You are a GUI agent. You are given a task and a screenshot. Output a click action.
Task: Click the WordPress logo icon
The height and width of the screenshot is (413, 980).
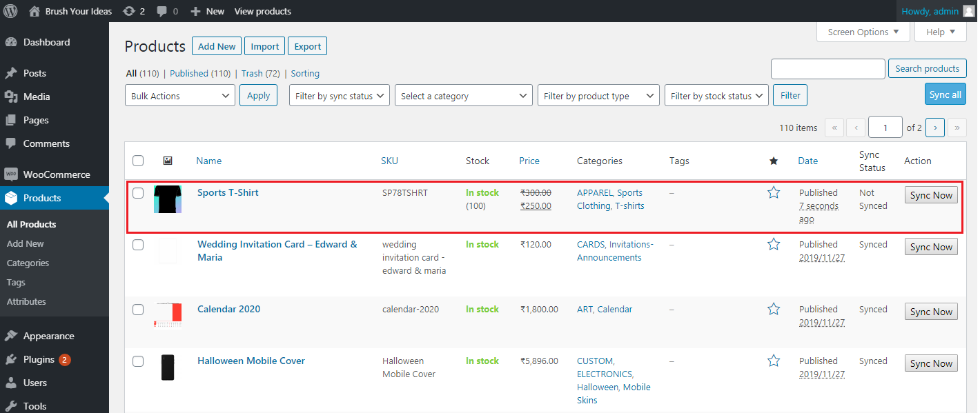pos(11,11)
